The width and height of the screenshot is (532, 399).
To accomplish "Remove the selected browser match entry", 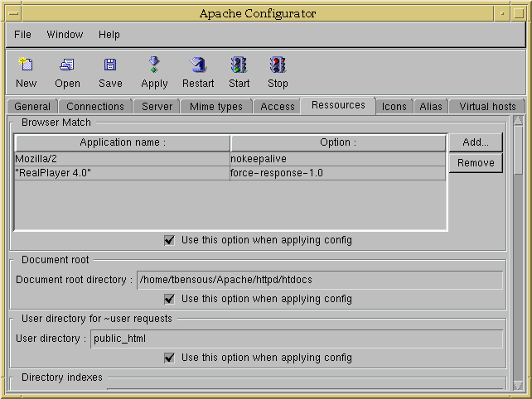I will [x=476, y=163].
